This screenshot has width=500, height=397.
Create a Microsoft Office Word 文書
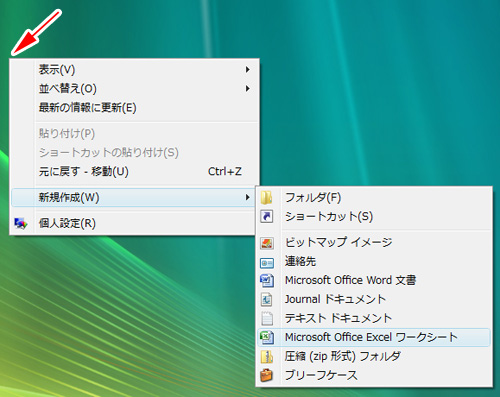click(374, 280)
